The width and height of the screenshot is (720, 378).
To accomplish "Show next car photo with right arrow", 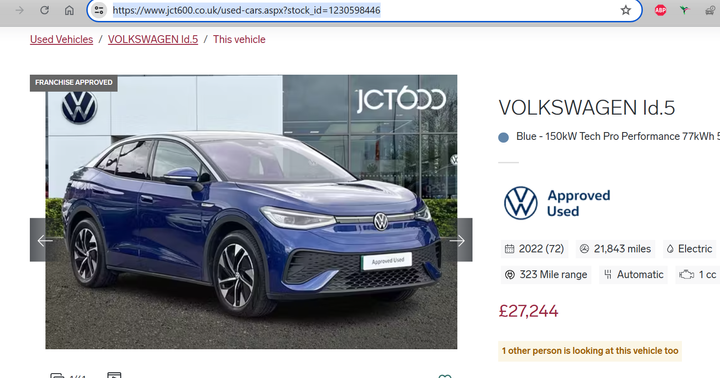I will point(457,240).
